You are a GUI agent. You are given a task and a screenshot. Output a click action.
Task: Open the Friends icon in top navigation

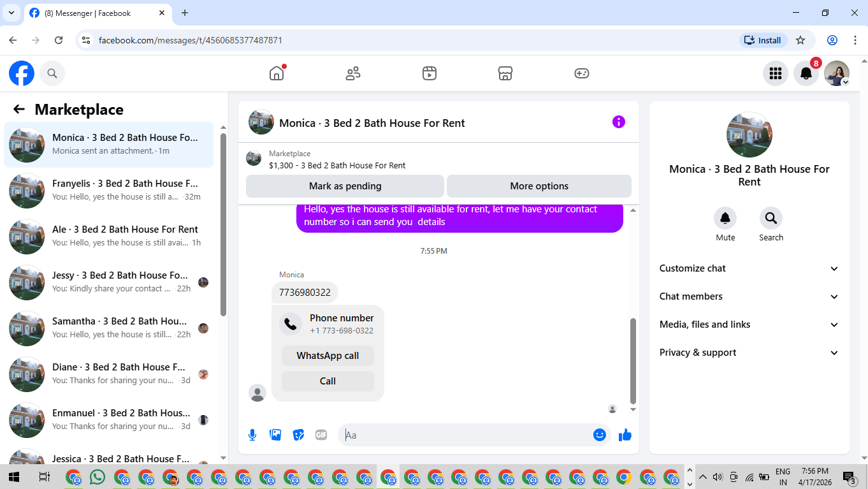[353, 73]
